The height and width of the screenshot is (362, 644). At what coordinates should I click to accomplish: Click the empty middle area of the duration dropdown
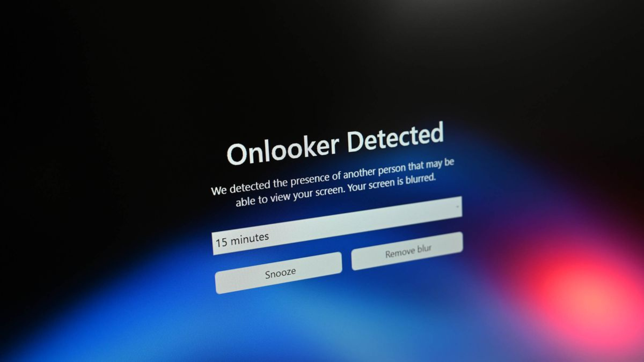(352, 222)
